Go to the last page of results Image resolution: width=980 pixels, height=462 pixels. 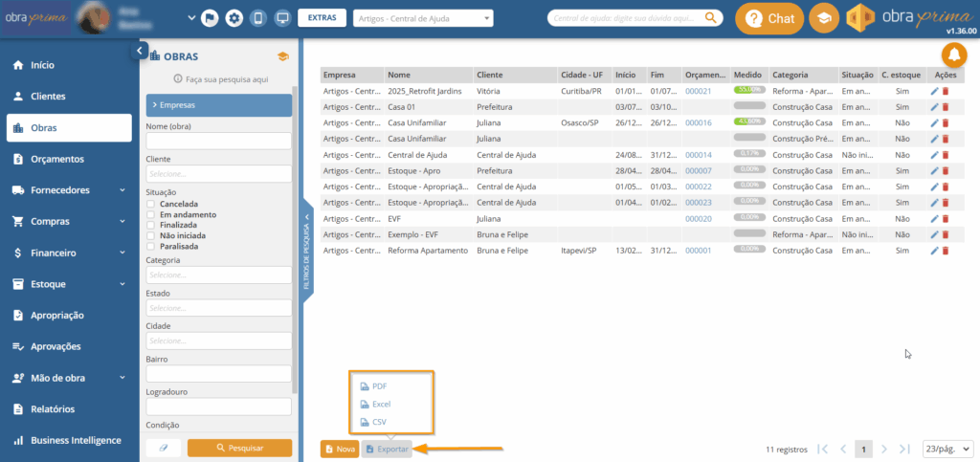click(904, 449)
